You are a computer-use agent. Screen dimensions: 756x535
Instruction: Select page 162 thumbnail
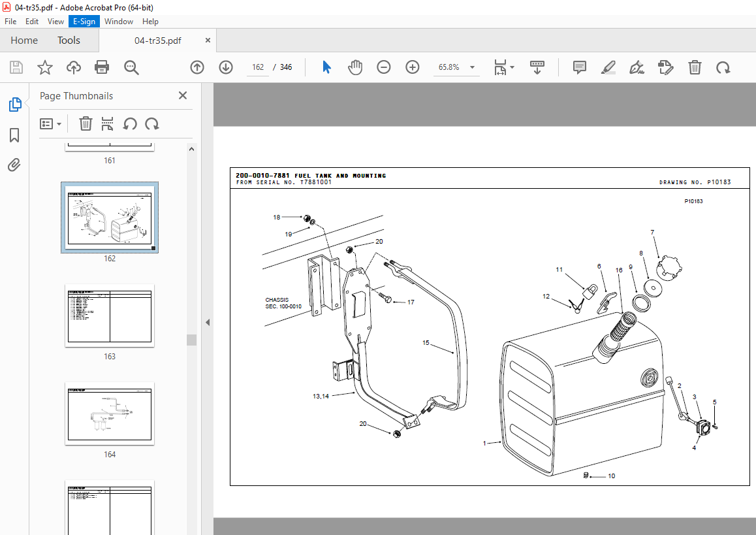click(110, 217)
